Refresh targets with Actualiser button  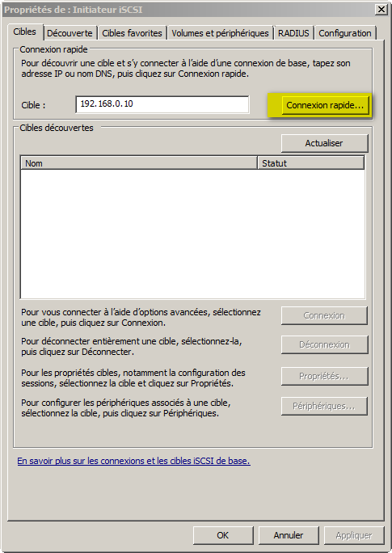[324, 143]
